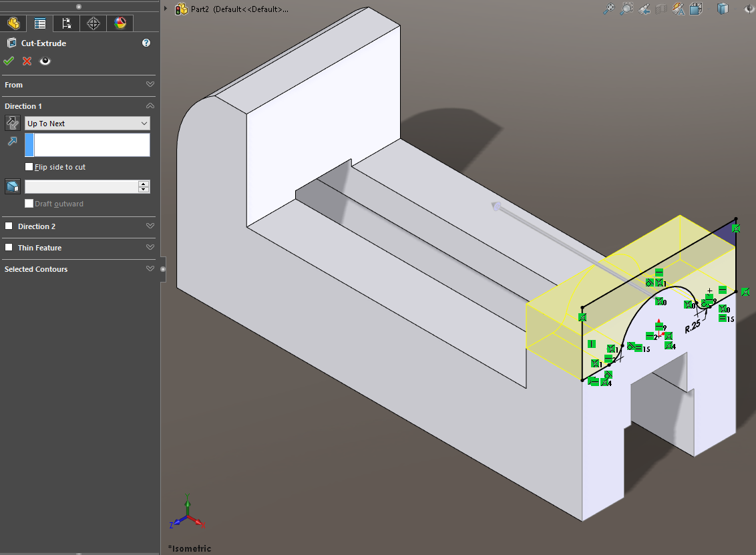Select the Configurations panel icon
The height and width of the screenshot is (555, 756).
66,23
